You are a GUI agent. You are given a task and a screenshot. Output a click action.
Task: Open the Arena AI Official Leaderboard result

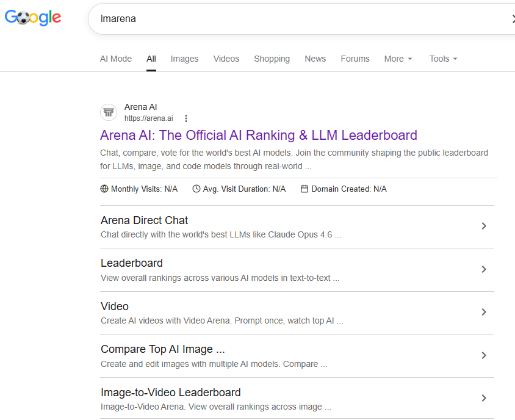point(259,136)
